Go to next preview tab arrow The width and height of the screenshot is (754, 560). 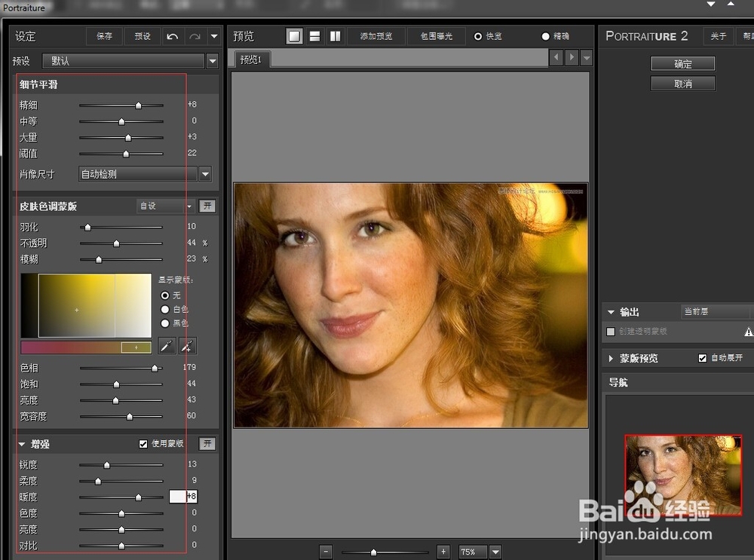coord(572,58)
